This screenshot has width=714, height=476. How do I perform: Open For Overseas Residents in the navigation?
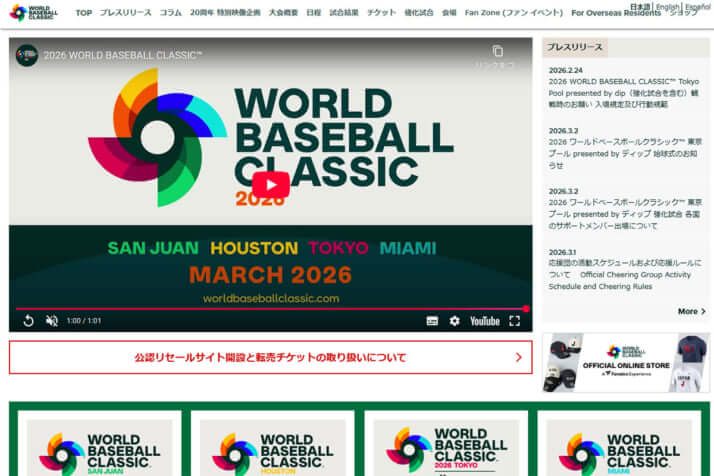click(x=616, y=13)
